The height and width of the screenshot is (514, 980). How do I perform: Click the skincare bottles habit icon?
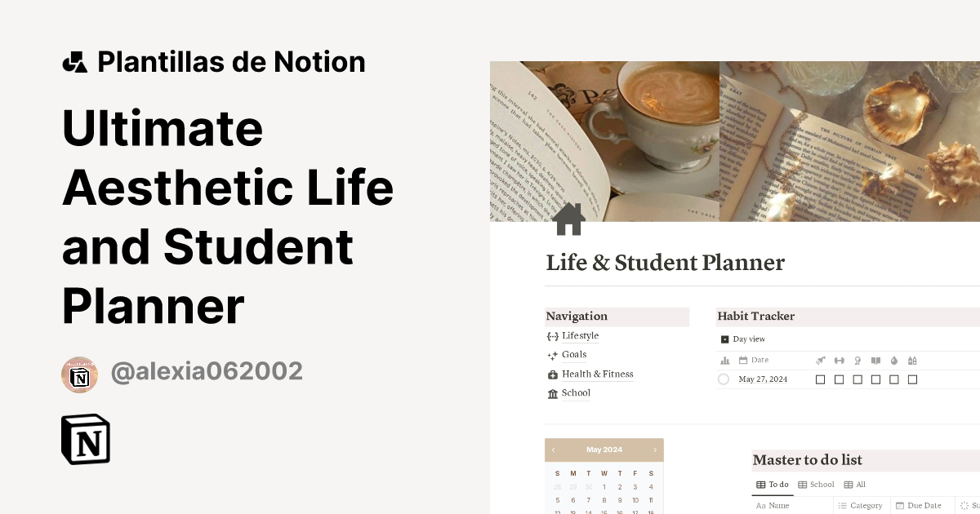912,360
